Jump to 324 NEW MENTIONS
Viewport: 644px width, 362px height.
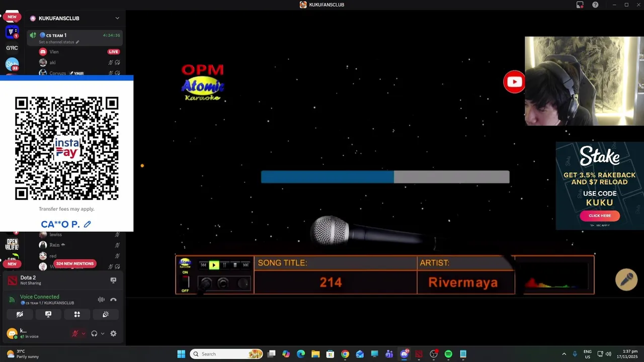click(75, 263)
